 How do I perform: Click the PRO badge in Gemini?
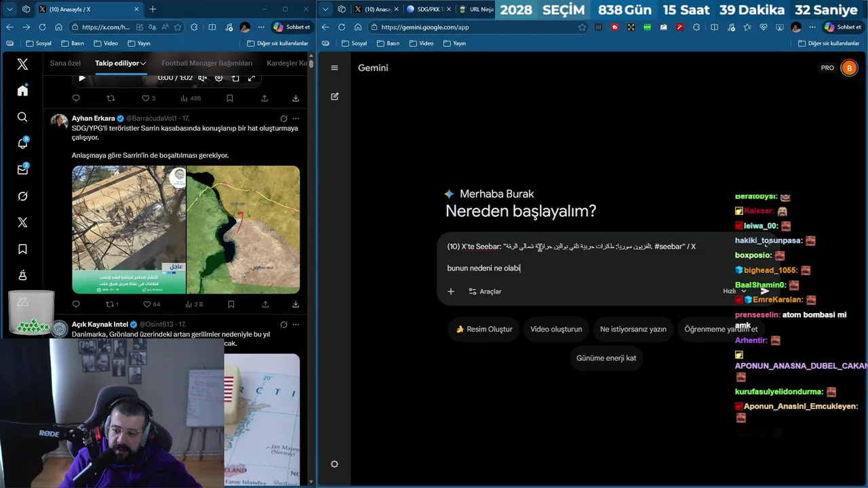827,68
